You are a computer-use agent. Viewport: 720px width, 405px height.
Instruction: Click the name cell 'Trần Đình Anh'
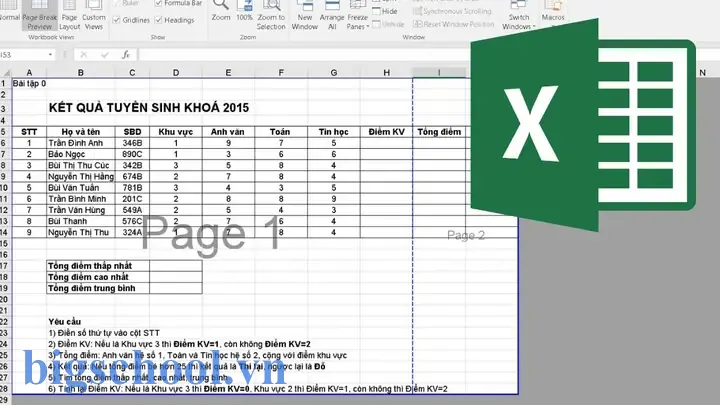[x=81, y=143]
